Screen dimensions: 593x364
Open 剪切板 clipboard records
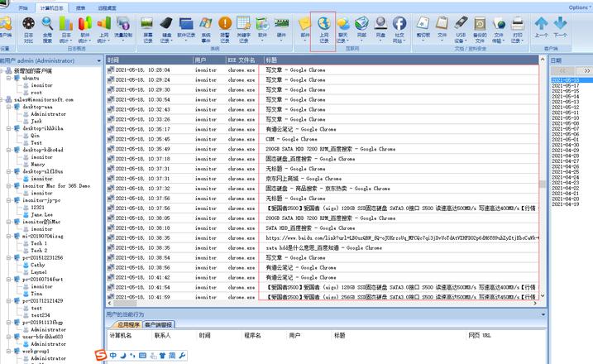coord(423,27)
